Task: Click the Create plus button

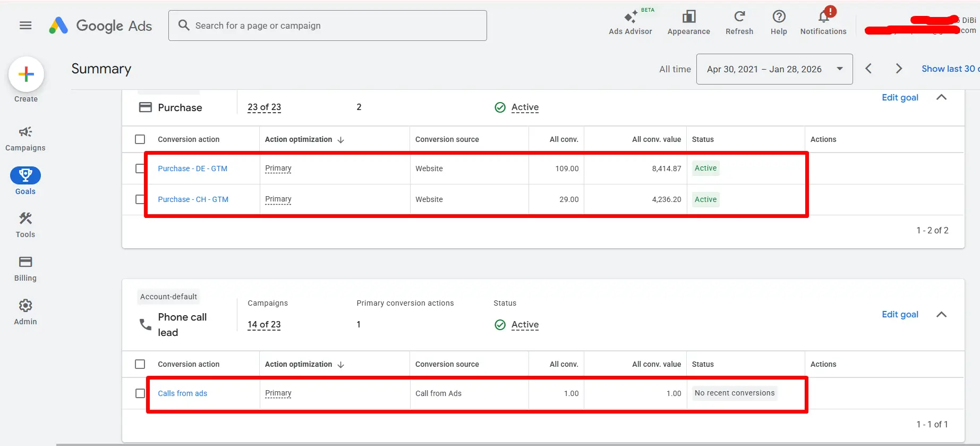Action: [x=26, y=74]
